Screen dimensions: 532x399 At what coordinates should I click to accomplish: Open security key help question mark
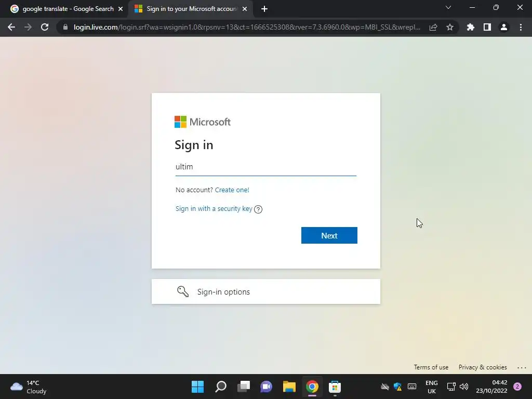(258, 209)
